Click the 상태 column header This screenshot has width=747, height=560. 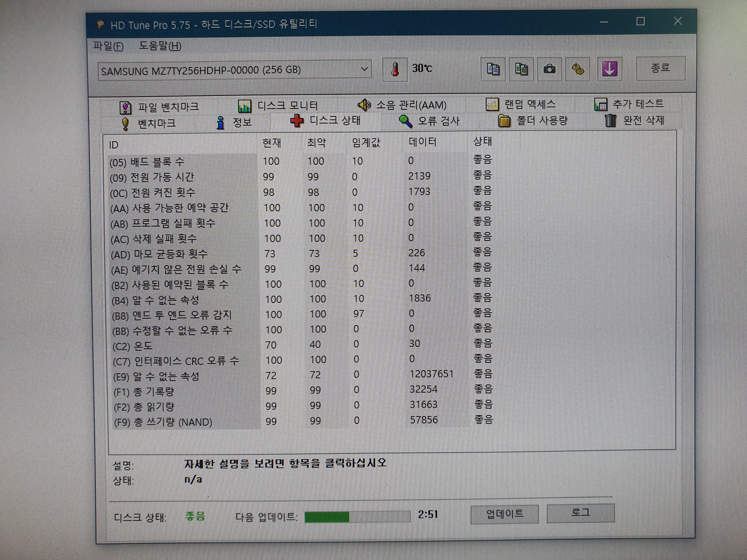(482, 141)
